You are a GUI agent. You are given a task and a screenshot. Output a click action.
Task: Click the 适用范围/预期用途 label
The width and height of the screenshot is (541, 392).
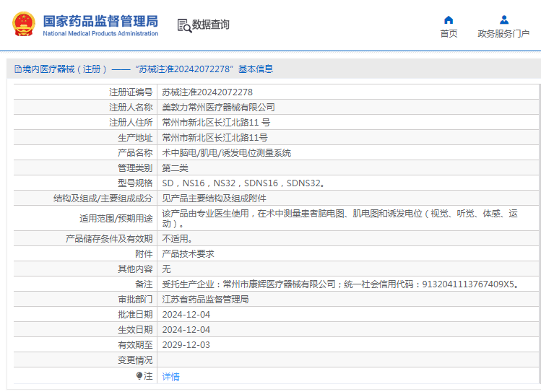click(116, 219)
